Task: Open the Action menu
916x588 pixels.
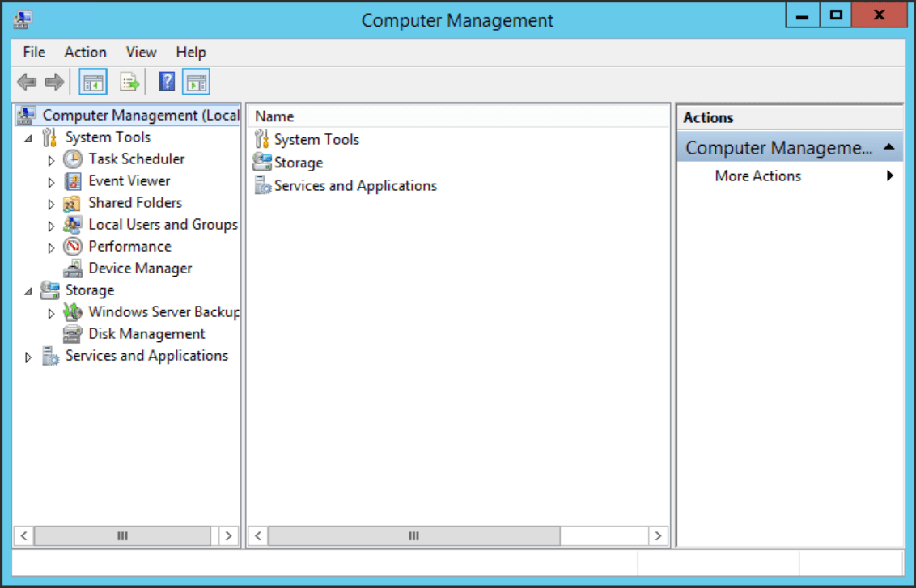Action: [x=84, y=52]
